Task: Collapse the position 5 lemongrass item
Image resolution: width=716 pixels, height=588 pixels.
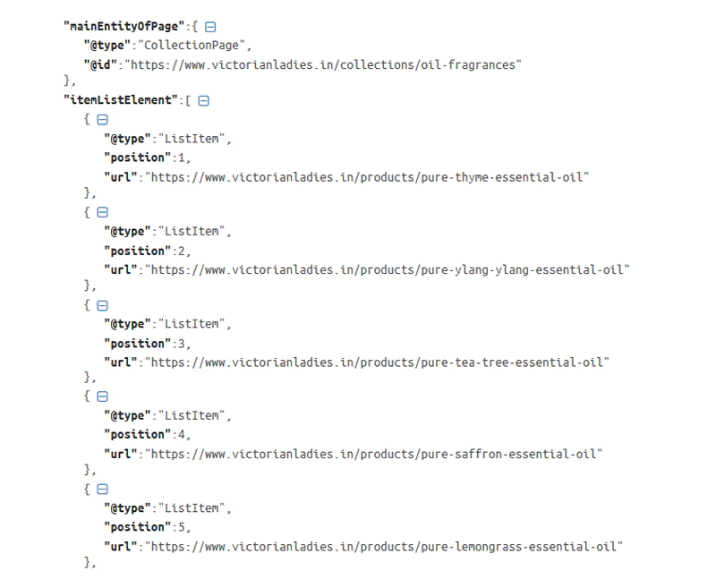Action: [102, 490]
